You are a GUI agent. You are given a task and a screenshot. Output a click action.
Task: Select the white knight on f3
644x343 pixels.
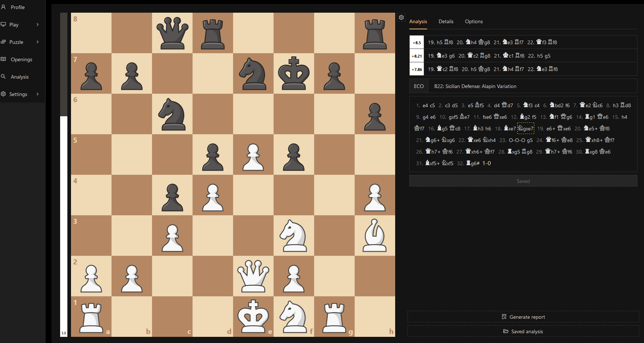pyautogui.click(x=294, y=236)
